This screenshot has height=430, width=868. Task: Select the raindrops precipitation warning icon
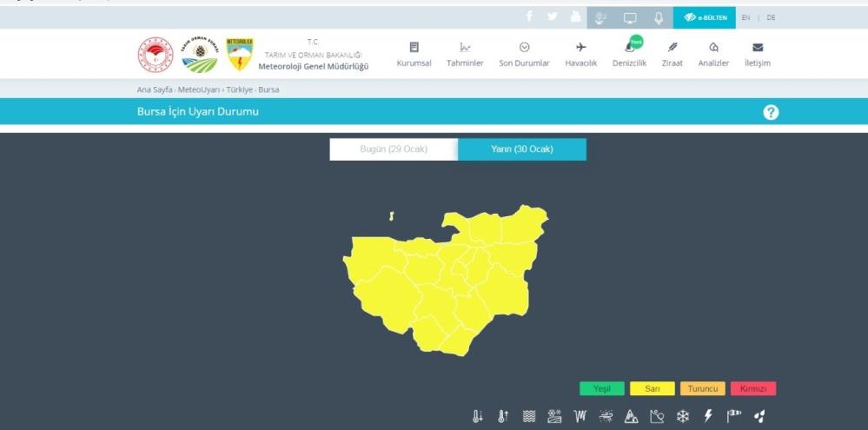click(759, 417)
